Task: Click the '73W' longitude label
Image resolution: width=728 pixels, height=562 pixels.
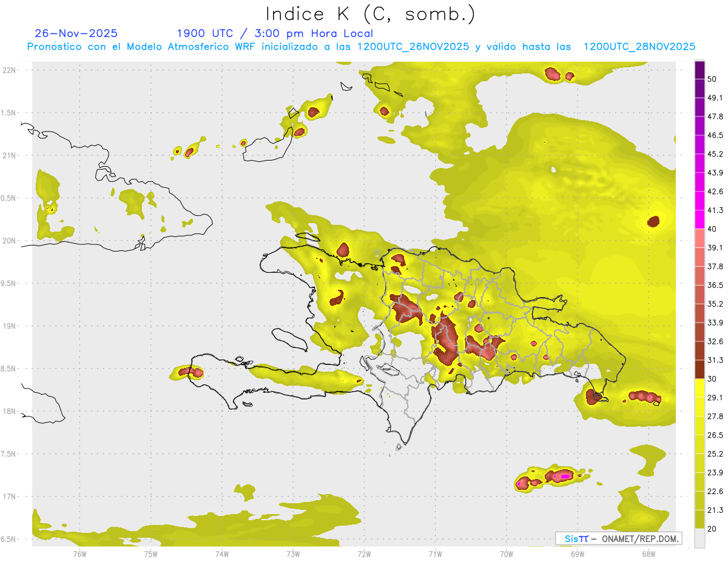Action: tap(292, 553)
